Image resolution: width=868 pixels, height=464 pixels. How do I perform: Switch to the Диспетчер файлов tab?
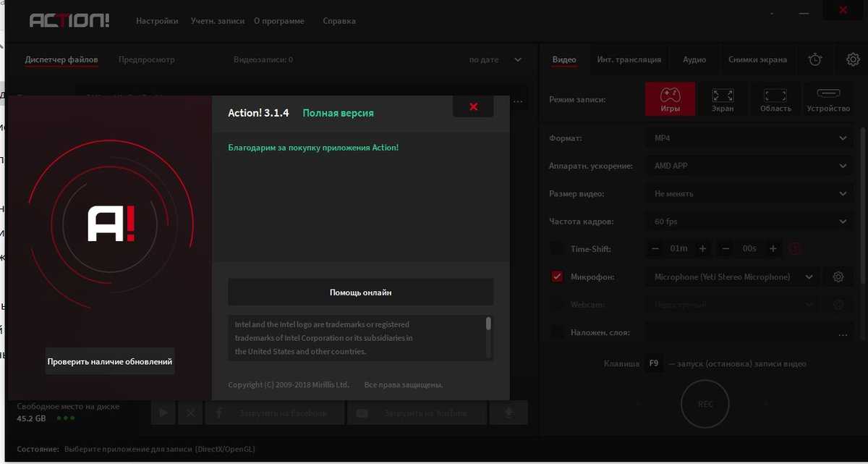click(61, 59)
